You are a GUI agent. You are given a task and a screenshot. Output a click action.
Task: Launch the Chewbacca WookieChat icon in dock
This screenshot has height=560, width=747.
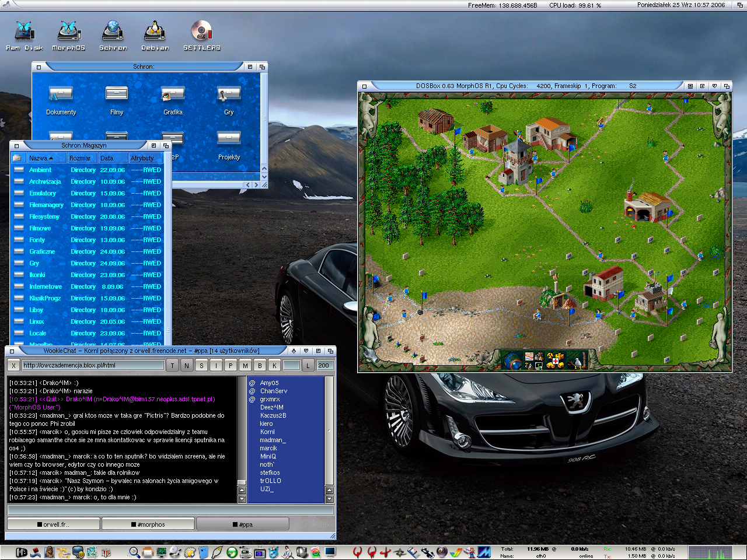click(x=50, y=551)
